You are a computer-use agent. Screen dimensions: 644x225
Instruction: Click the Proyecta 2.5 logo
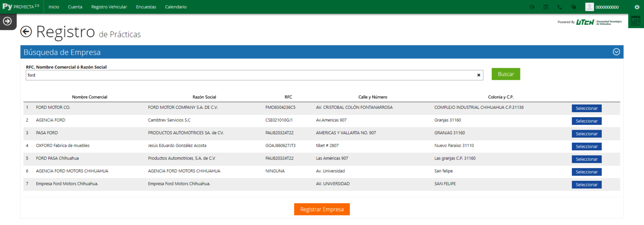[21, 7]
